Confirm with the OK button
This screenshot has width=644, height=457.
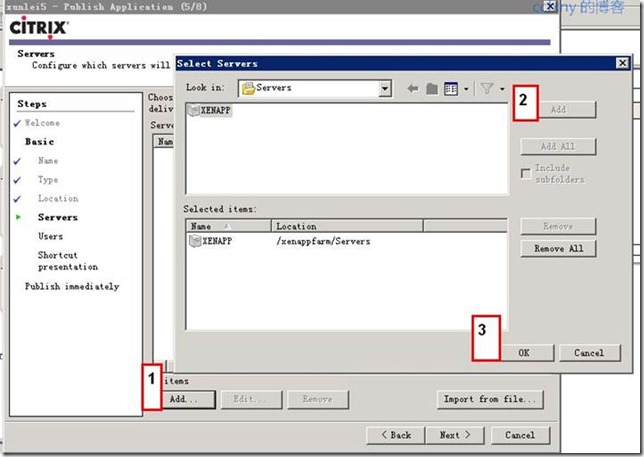point(527,353)
